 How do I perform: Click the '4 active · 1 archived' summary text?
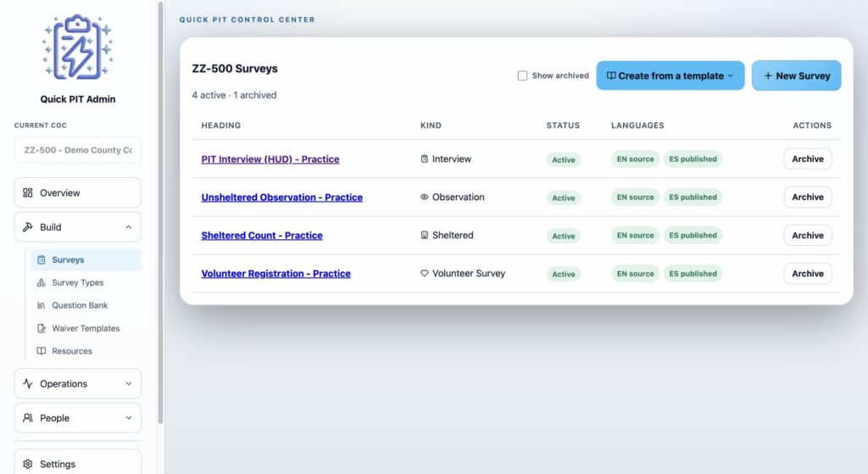pos(234,95)
